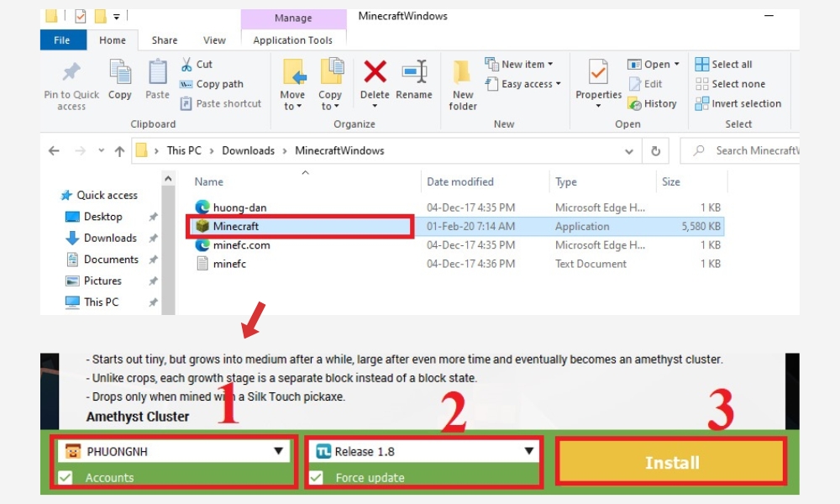This screenshot has width=840, height=504.
Task: Switch to the Home ribbon tab
Action: (x=113, y=40)
